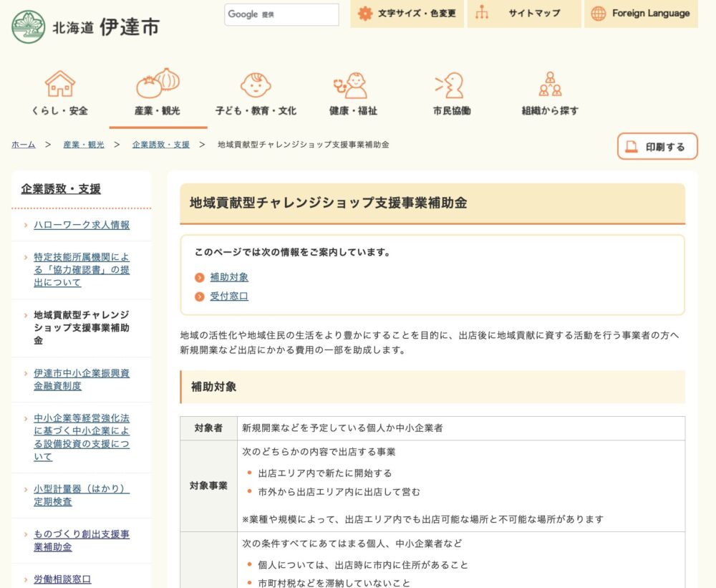
Task: Go to ホーム in the breadcrumb
Action: [x=23, y=145]
